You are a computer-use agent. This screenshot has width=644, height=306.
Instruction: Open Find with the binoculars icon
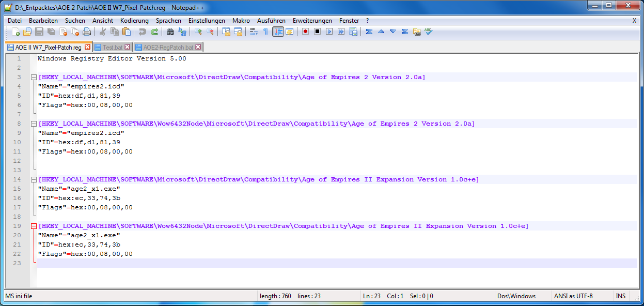[170, 32]
